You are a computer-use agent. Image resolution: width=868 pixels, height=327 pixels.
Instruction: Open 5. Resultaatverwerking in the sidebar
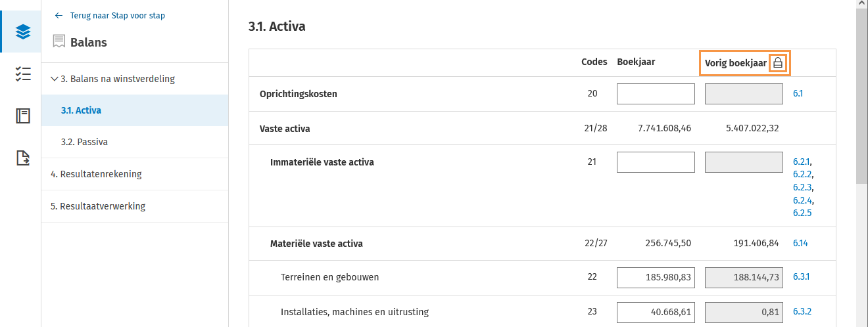[98, 206]
